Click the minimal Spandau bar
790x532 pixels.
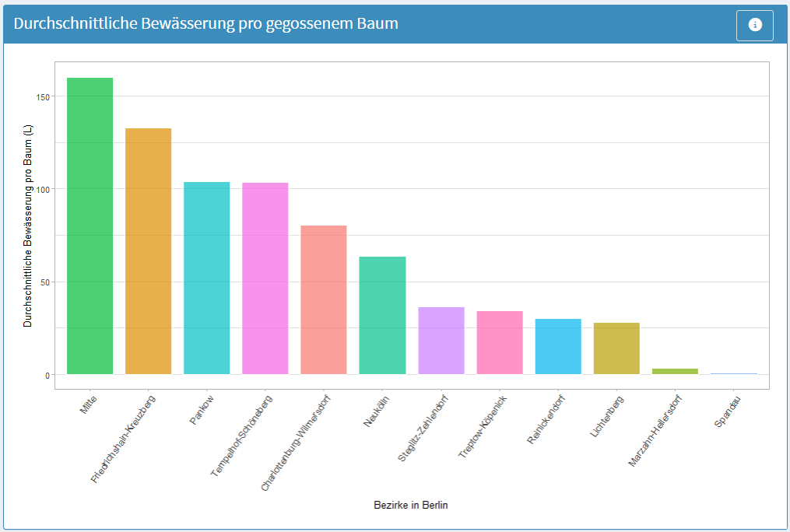tap(733, 374)
